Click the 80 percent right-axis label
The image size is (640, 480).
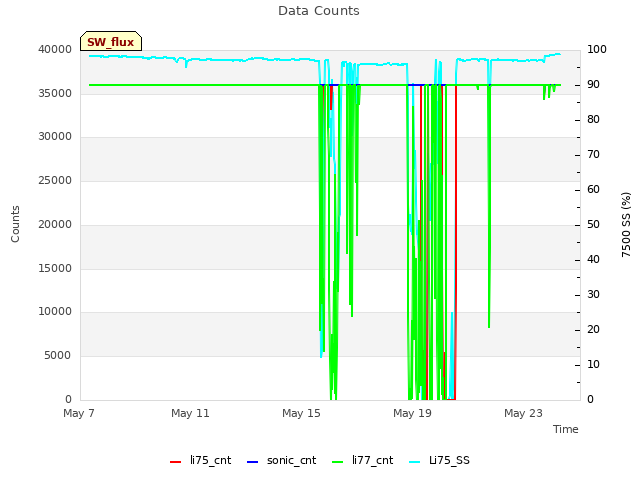593,120
